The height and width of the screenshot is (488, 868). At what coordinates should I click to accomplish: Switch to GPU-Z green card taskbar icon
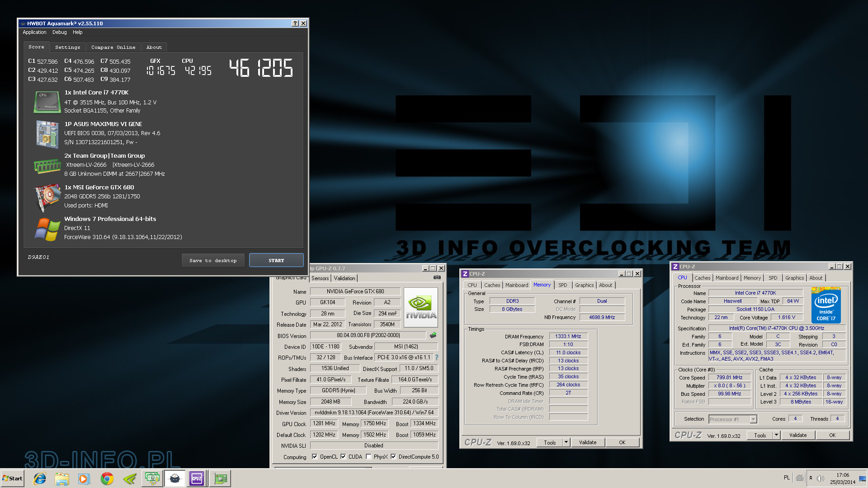click(x=220, y=479)
